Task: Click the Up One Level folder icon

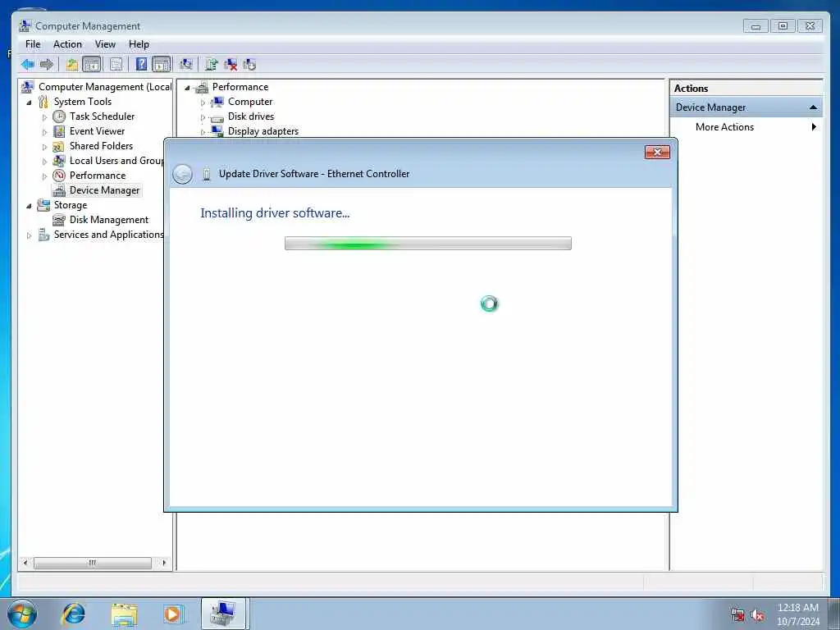Action: pyautogui.click(x=72, y=65)
